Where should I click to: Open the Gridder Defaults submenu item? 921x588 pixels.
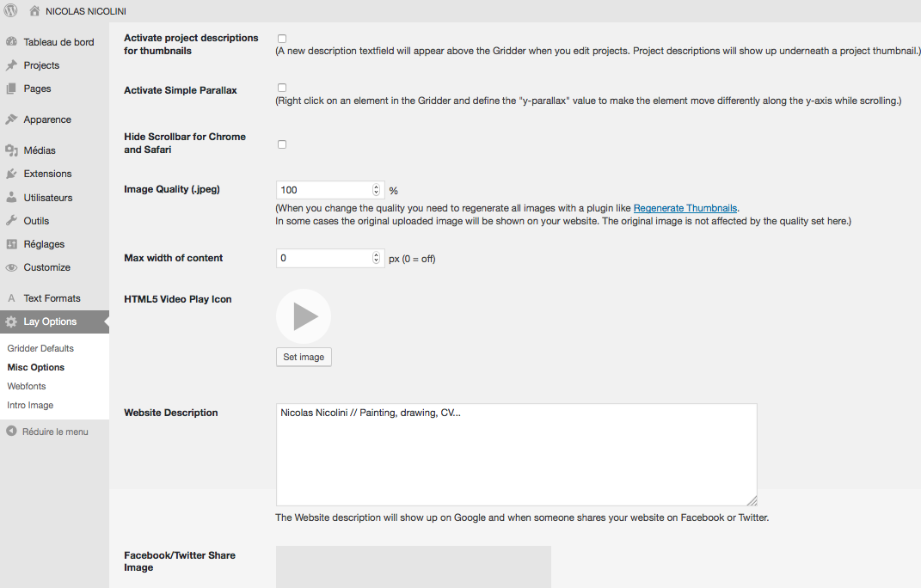(40, 348)
